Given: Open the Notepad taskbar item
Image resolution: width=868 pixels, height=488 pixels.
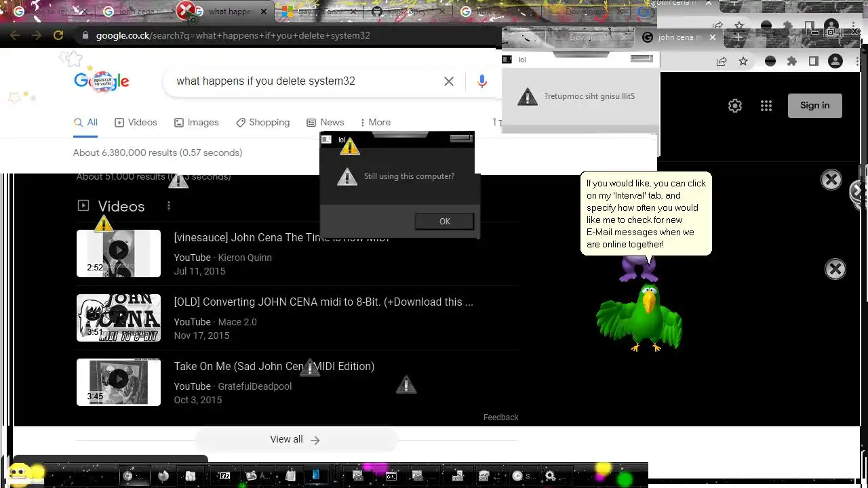Looking at the screenshot, I should (290, 476).
